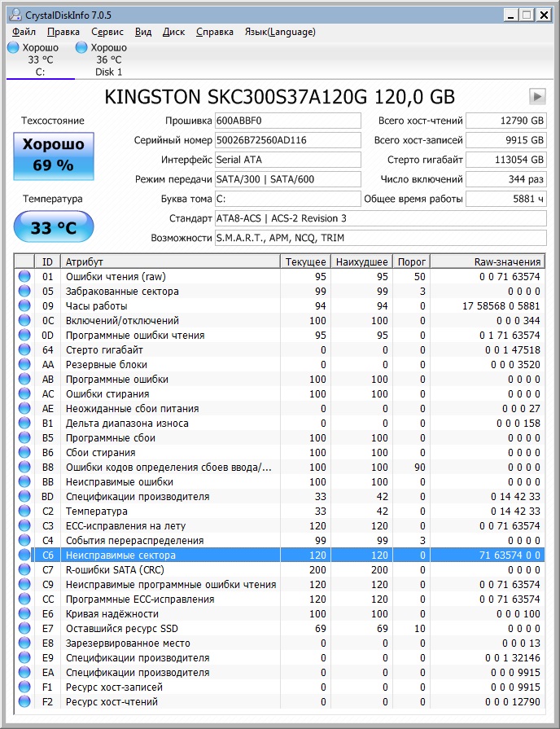Click the Интерфейс field Serial ATA
The height and width of the screenshot is (729, 560).
click(287, 160)
